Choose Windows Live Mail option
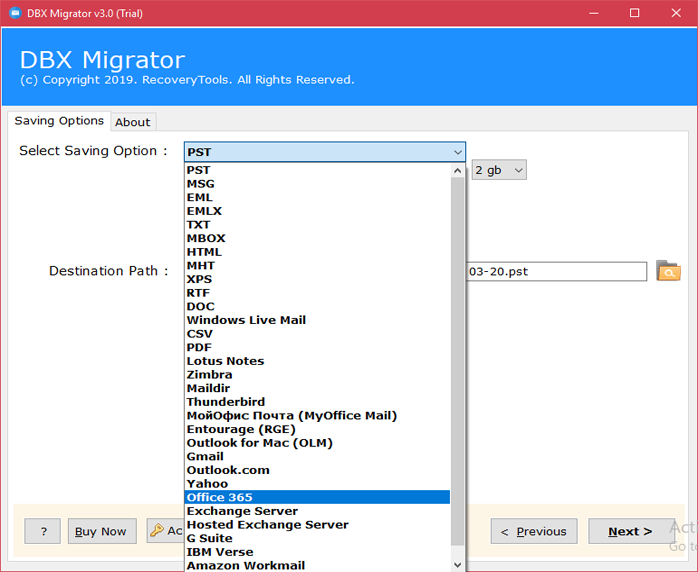The height and width of the screenshot is (572, 698). [x=317, y=320]
